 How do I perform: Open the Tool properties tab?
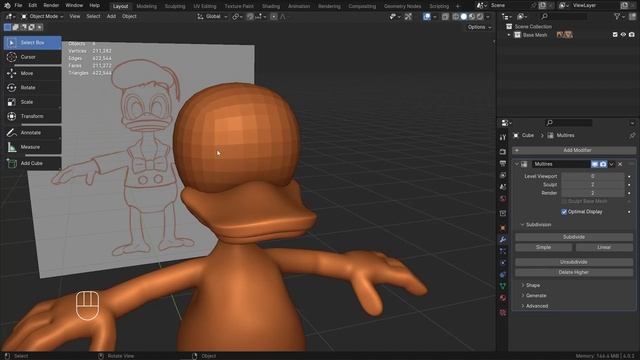tap(503, 138)
